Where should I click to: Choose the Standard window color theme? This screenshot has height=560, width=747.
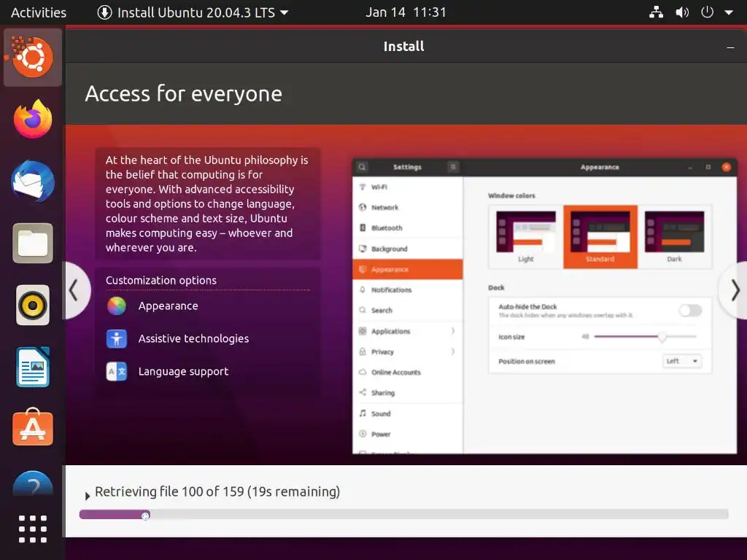click(600, 237)
